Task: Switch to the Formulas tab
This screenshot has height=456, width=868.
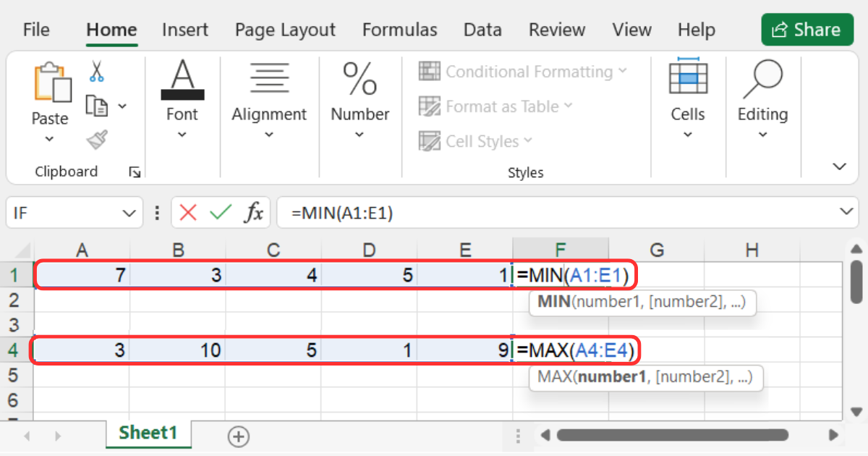Action: pos(399,30)
